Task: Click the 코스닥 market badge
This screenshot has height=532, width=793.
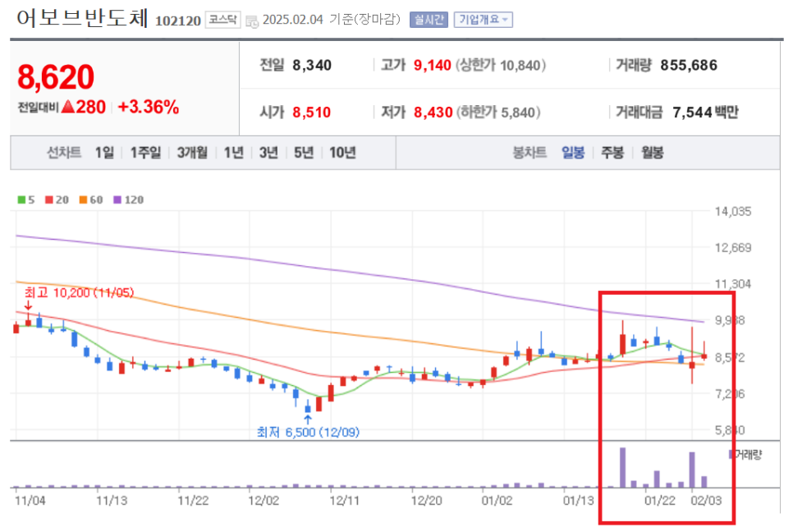Action: tap(222, 20)
